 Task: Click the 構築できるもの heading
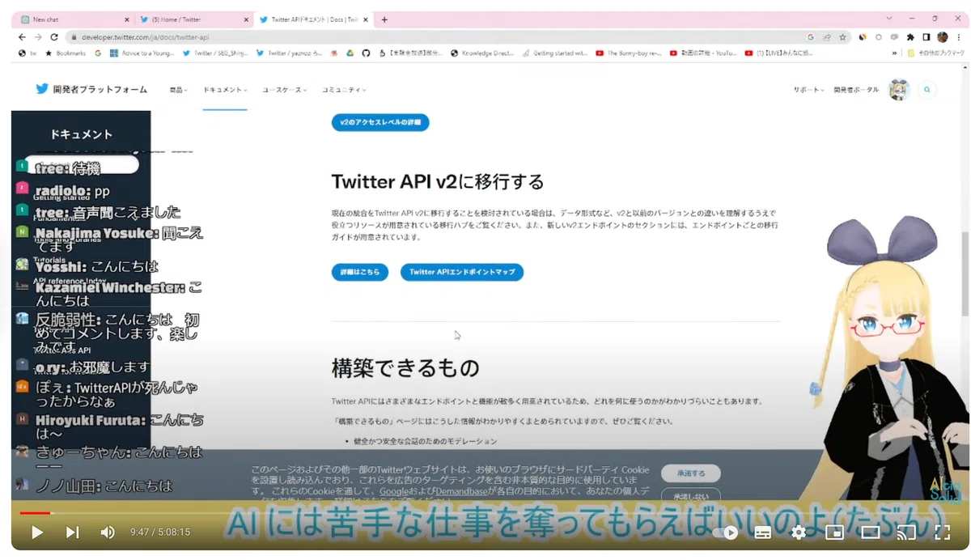coord(405,368)
